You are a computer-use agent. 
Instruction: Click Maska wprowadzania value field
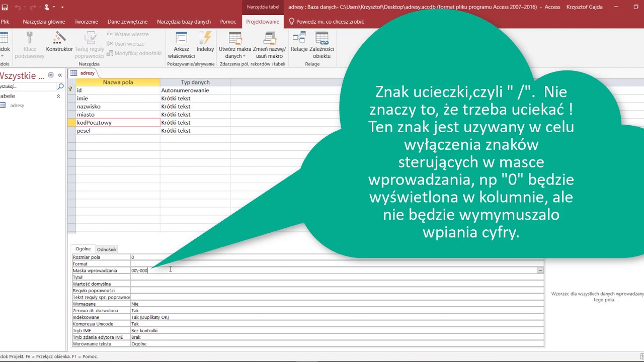pyautogui.click(x=333, y=270)
